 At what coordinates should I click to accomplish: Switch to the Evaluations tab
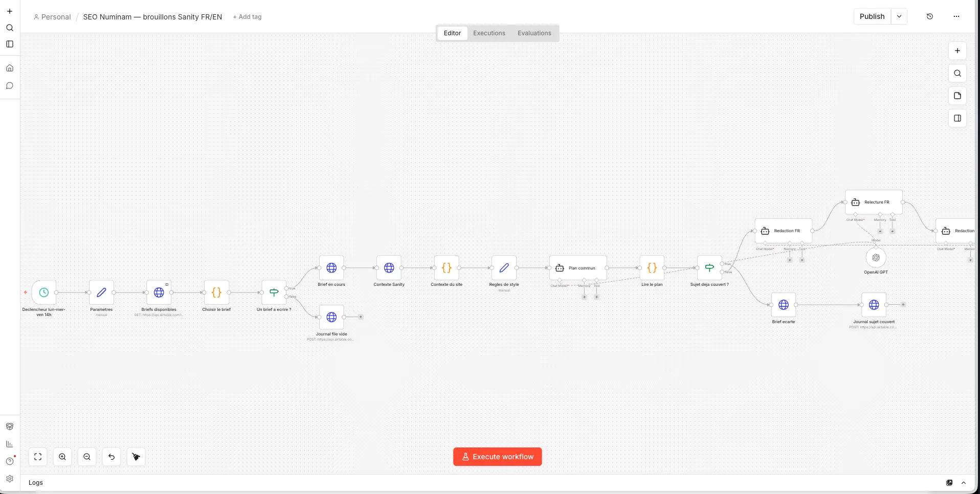534,33
